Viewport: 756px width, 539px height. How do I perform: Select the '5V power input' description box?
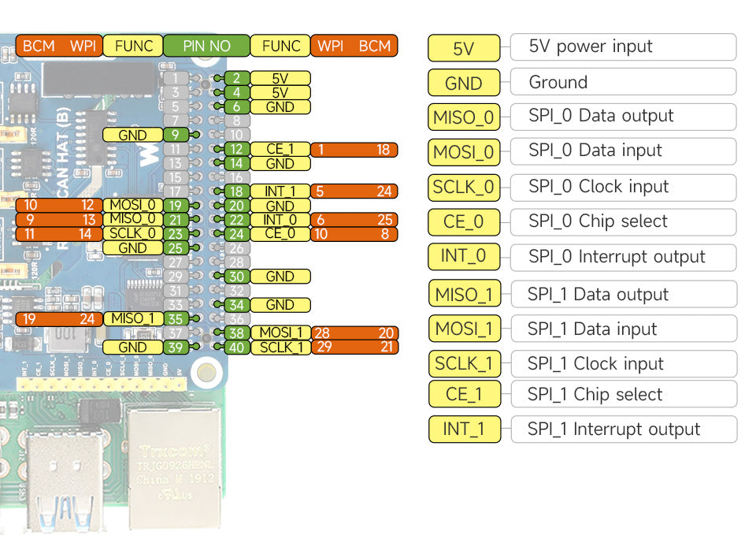coord(623,47)
